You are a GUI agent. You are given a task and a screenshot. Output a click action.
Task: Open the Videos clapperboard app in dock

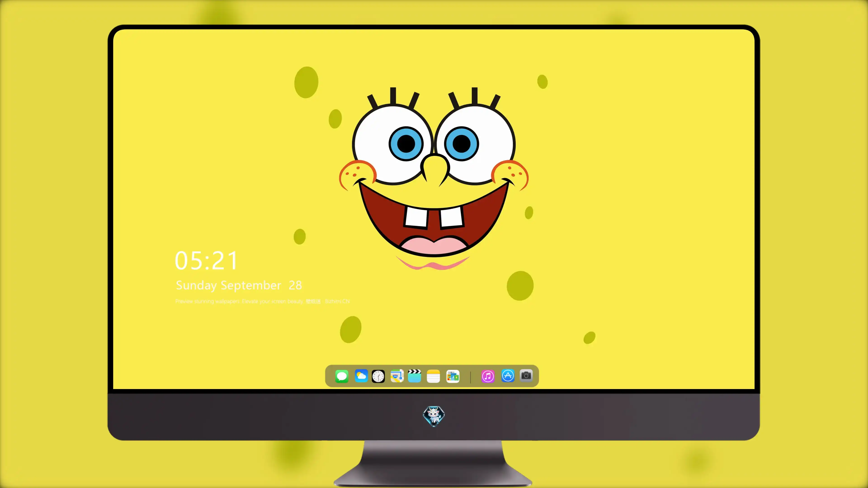coord(415,376)
